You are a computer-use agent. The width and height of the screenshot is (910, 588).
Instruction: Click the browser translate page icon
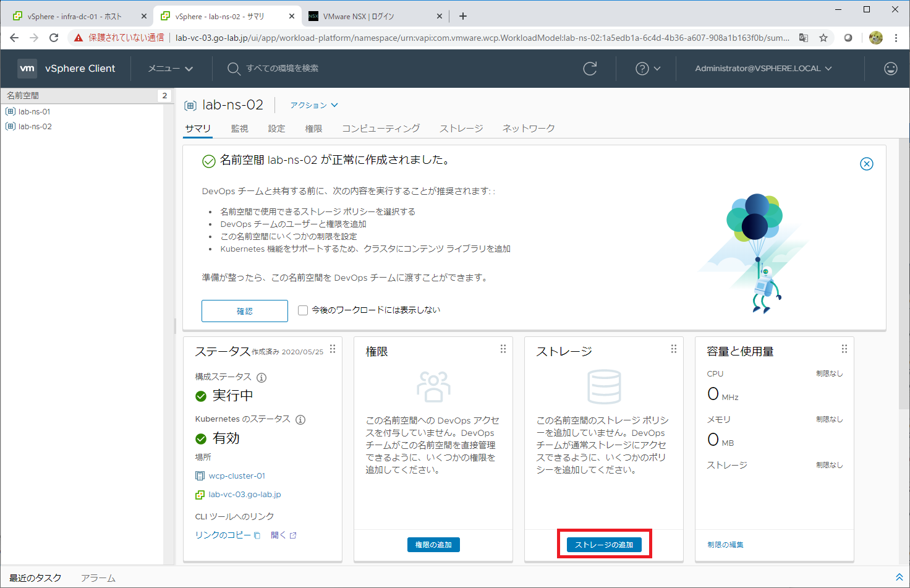click(x=804, y=38)
